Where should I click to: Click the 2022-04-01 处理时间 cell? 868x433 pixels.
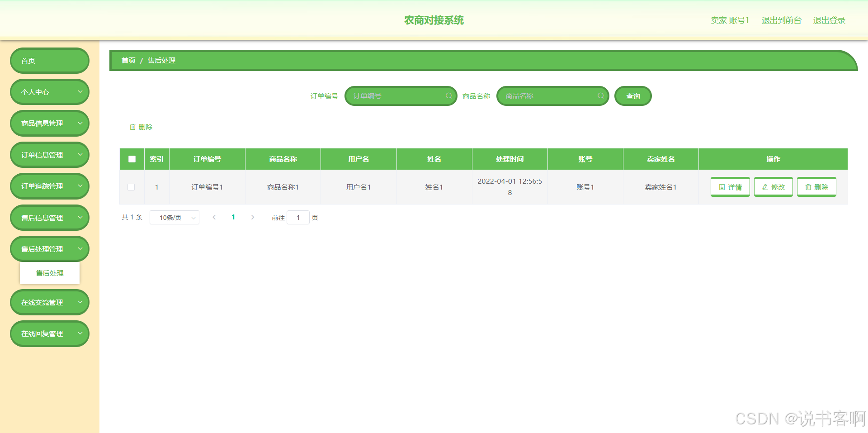point(509,187)
